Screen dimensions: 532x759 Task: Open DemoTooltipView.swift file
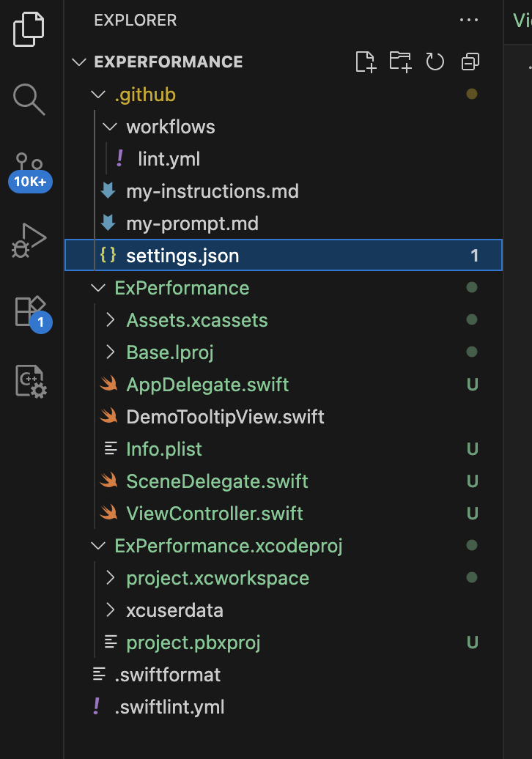(x=225, y=417)
